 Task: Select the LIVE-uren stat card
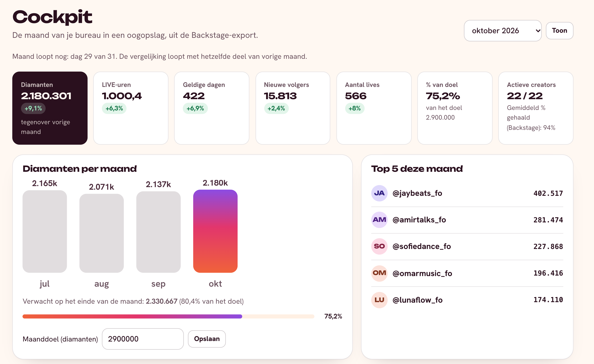point(131,108)
